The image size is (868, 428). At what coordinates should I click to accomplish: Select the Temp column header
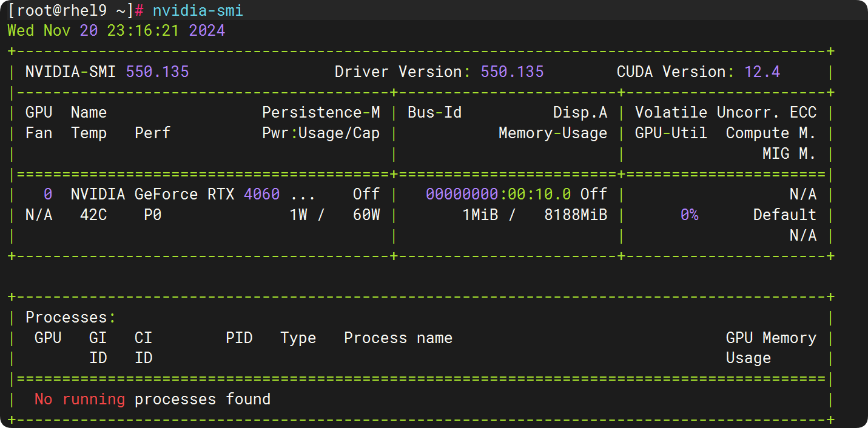pyautogui.click(x=89, y=133)
